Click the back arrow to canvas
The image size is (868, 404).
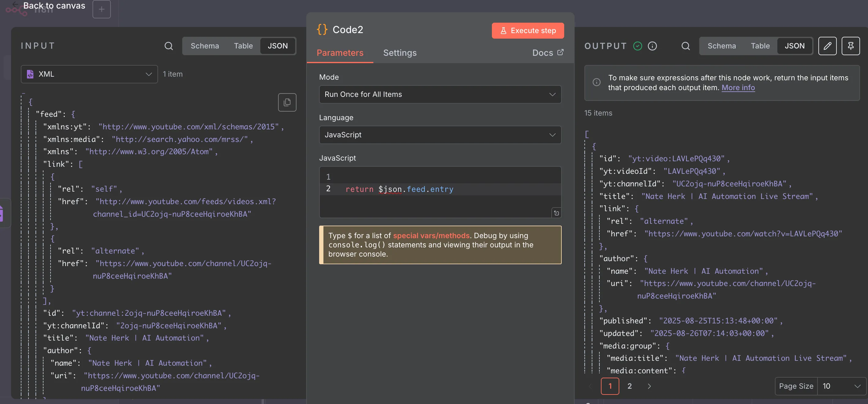[x=15, y=4]
